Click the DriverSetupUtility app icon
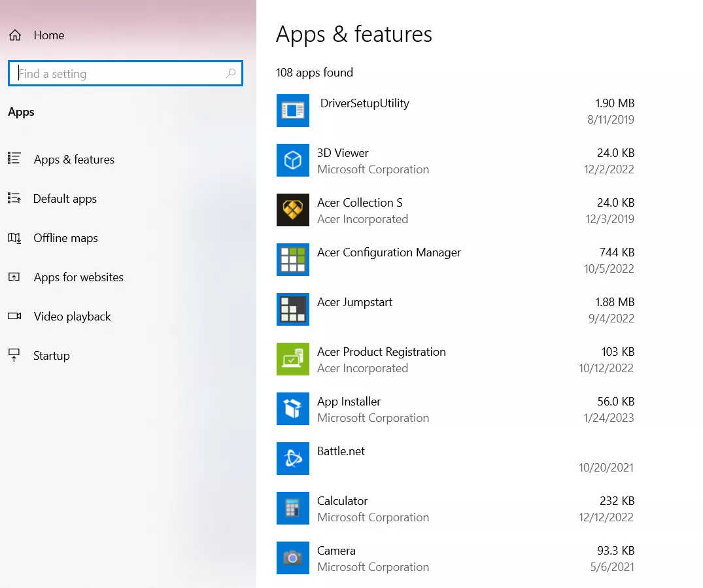The image size is (703, 588). (x=292, y=111)
